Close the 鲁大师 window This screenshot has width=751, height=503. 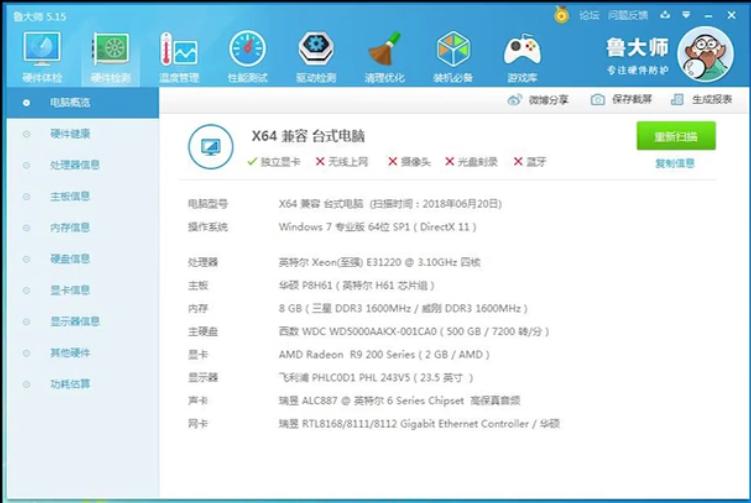point(731,15)
